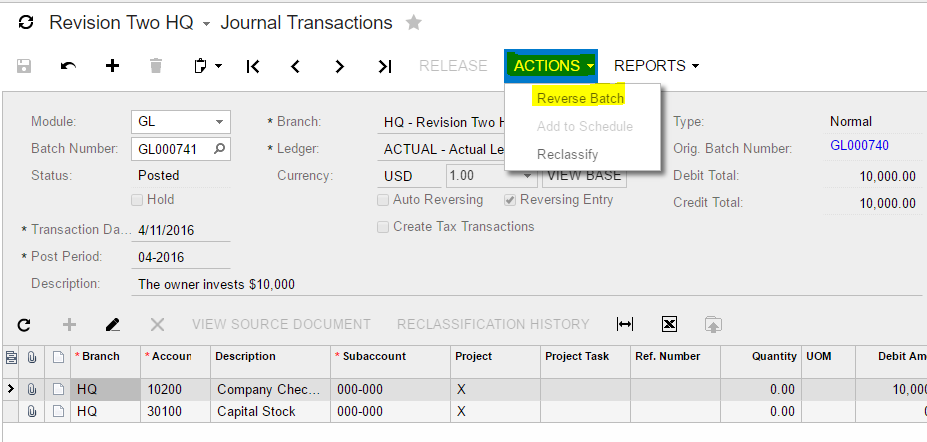Open the ACTIONS menu
This screenshot has width=927, height=442.
click(551, 66)
